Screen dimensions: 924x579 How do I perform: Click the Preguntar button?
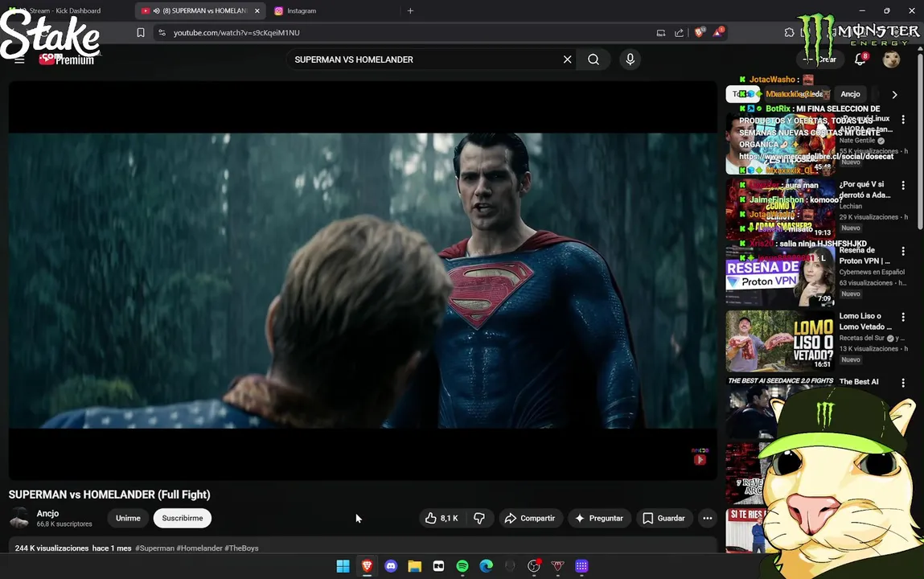coord(599,519)
